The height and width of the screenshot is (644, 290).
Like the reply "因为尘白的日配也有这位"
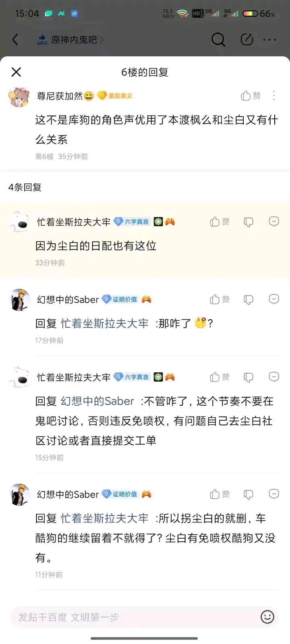point(220,222)
